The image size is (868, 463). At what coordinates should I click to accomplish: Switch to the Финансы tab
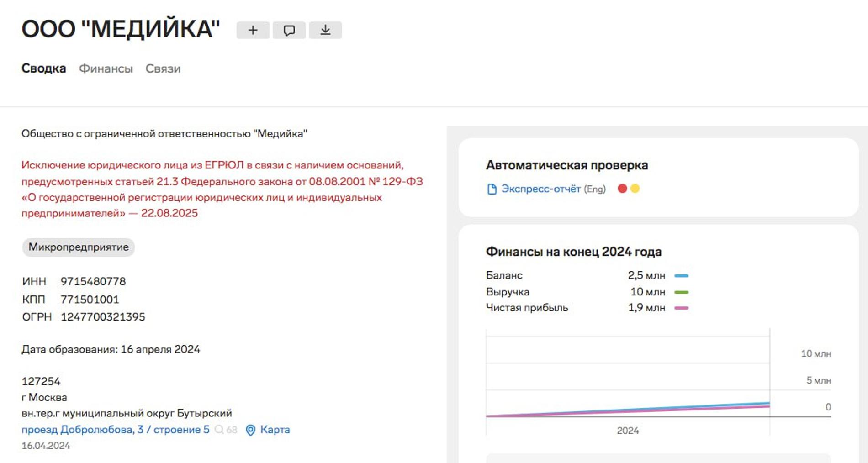pos(106,68)
